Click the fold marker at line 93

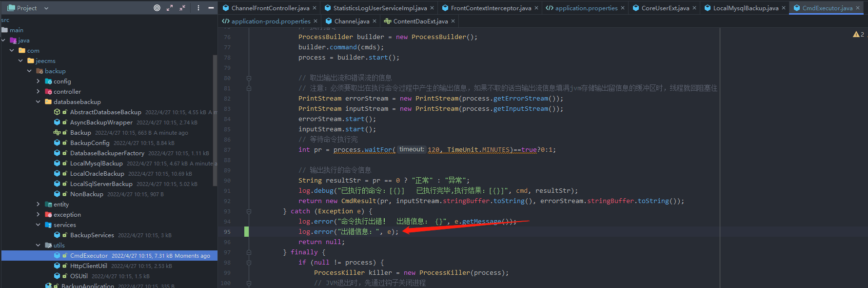click(x=249, y=211)
